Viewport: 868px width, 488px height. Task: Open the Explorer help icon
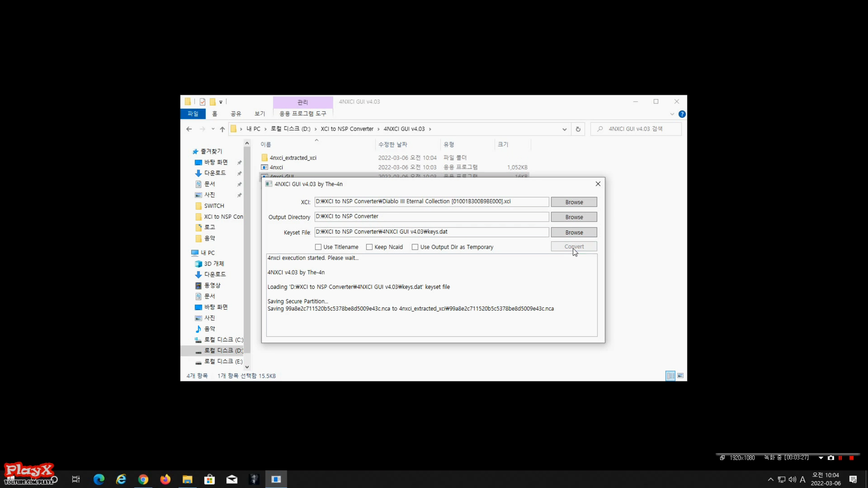[x=682, y=114]
